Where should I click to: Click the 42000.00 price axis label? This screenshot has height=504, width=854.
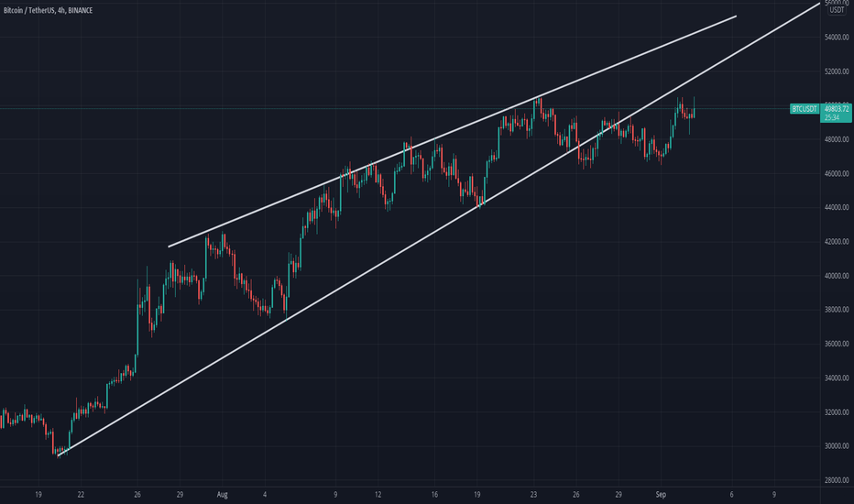pyautogui.click(x=836, y=242)
